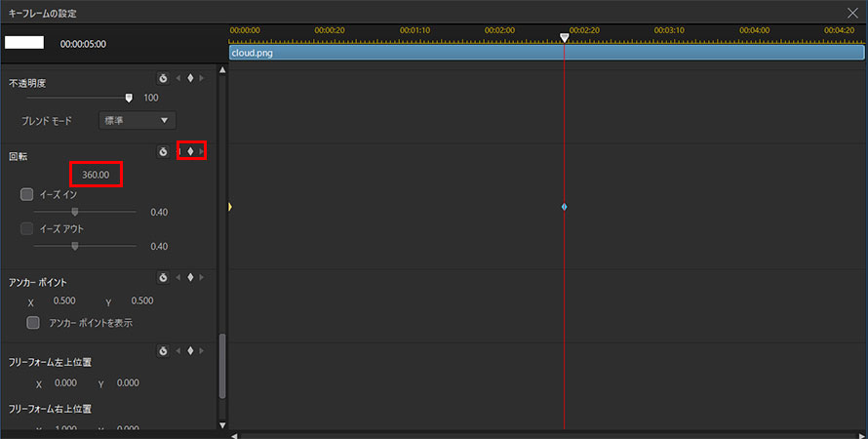This screenshot has height=439, width=868.
Task: Reset the opacity (不透明度) keyframes
Action: pyautogui.click(x=163, y=78)
